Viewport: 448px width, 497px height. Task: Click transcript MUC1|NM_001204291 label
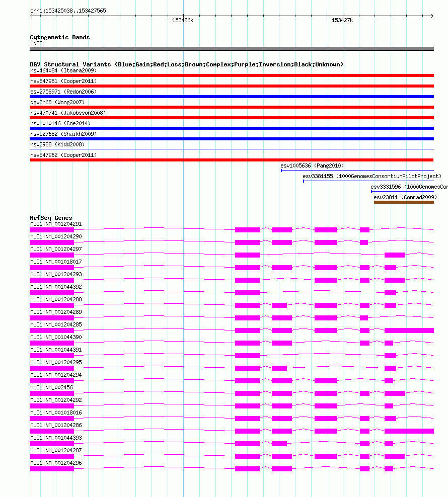(56, 224)
